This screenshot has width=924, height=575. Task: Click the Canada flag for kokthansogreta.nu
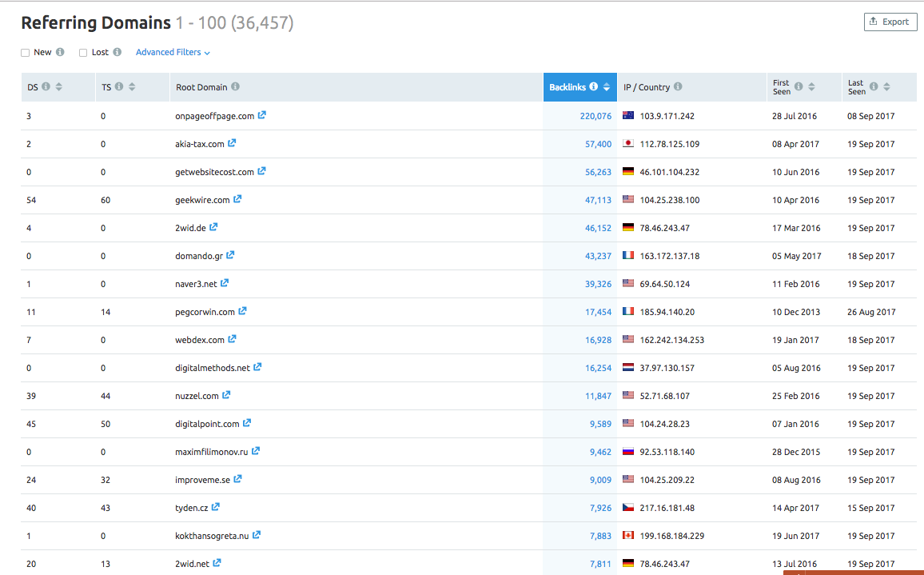pyautogui.click(x=628, y=535)
